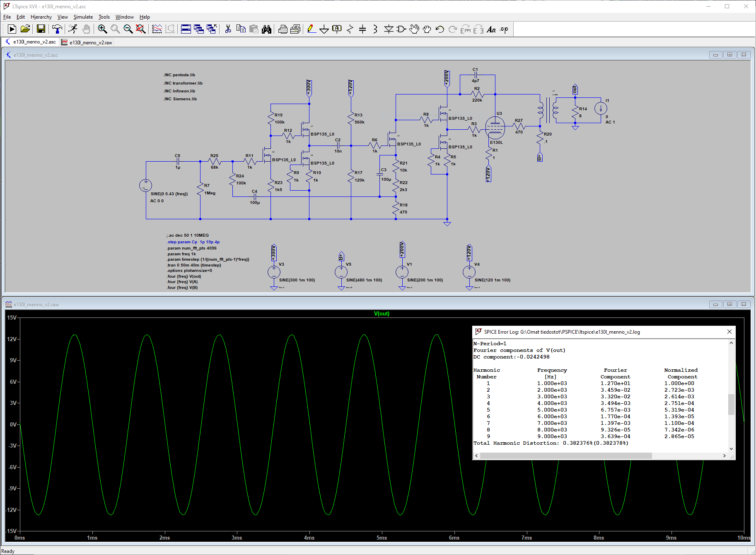Click the V(out) trace label
This screenshot has width=756, height=555.
point(382,314)
